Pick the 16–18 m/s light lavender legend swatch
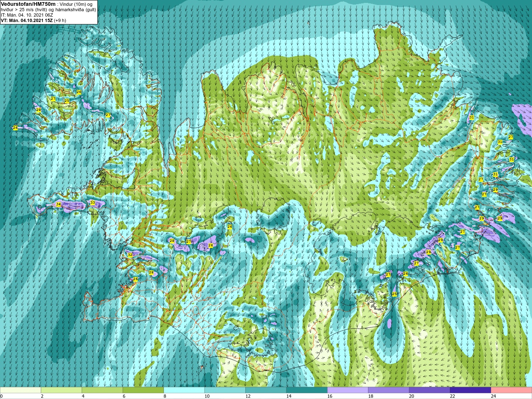Viewport: 532px width, 399px height. pos(348,390)
